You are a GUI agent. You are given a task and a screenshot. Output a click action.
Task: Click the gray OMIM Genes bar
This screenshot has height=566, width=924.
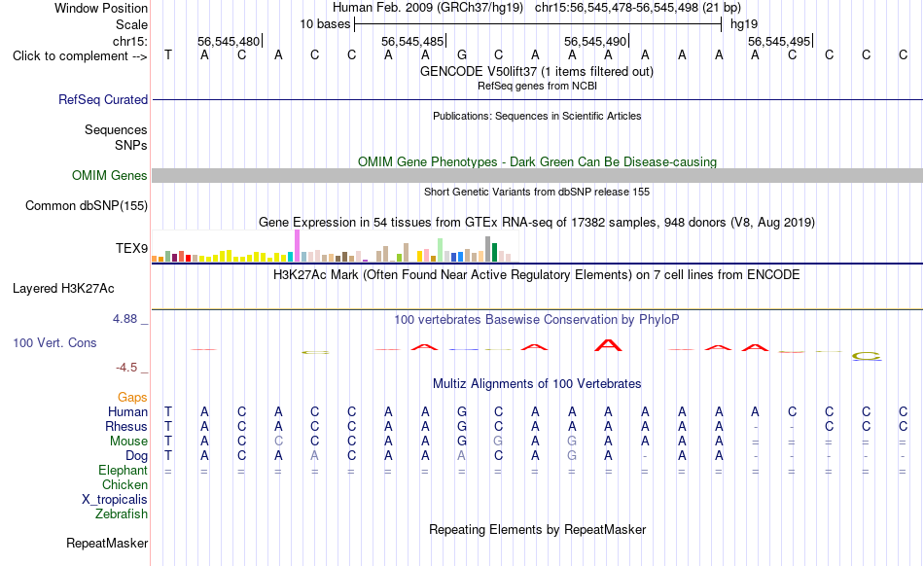[x=538, y=175]
